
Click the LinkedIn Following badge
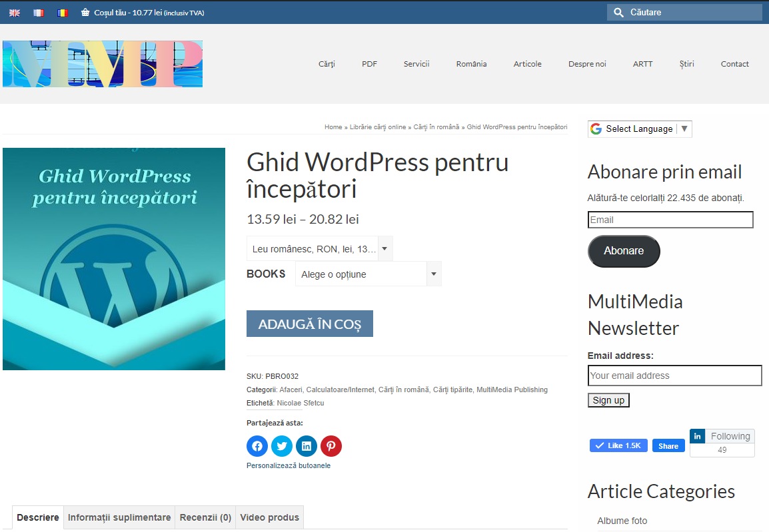[x=722, y=437]
